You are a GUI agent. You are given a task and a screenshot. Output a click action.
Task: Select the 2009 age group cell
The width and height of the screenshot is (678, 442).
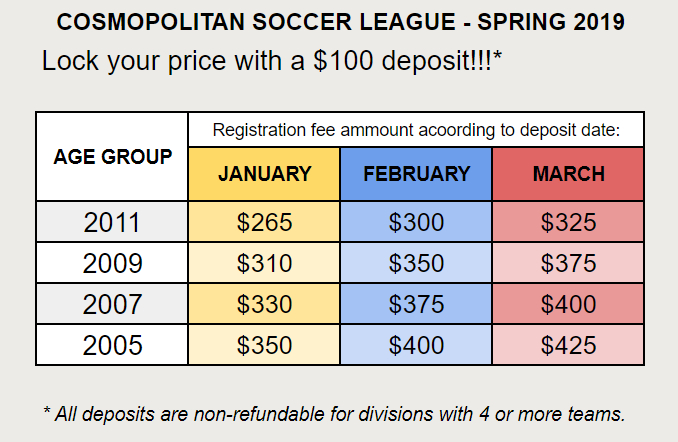112,263
